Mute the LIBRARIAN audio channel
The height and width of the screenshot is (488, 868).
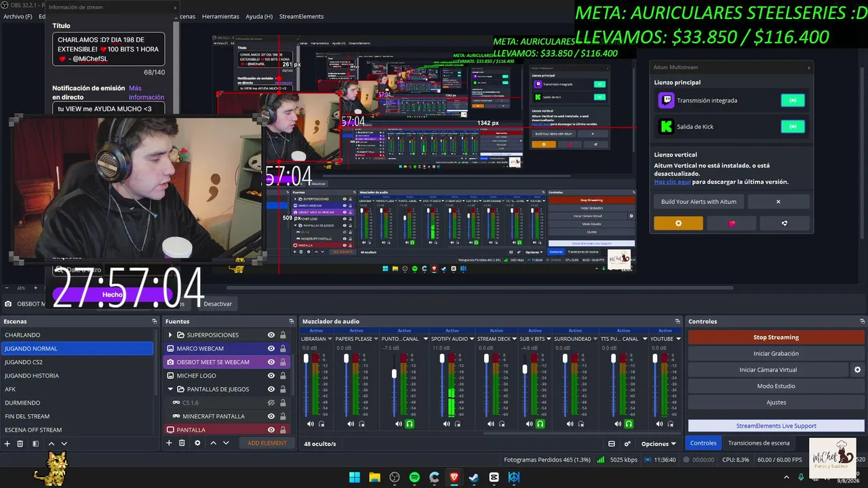click(310, 424)
